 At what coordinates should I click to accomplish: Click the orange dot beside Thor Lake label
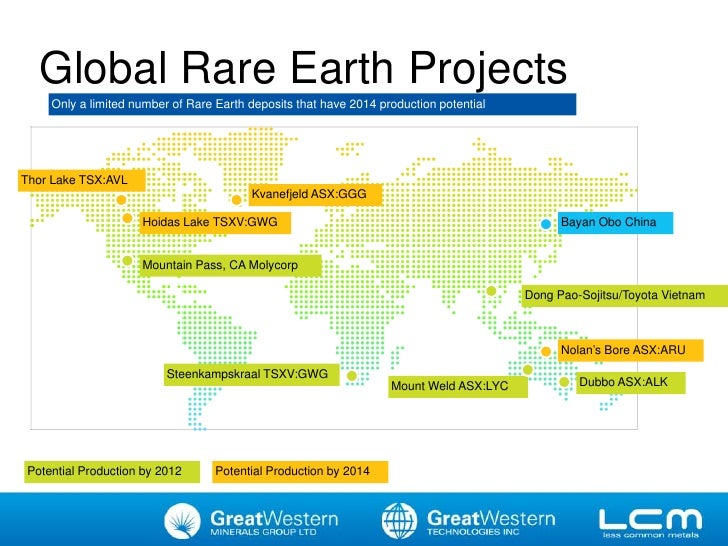[x=121, y=199]
